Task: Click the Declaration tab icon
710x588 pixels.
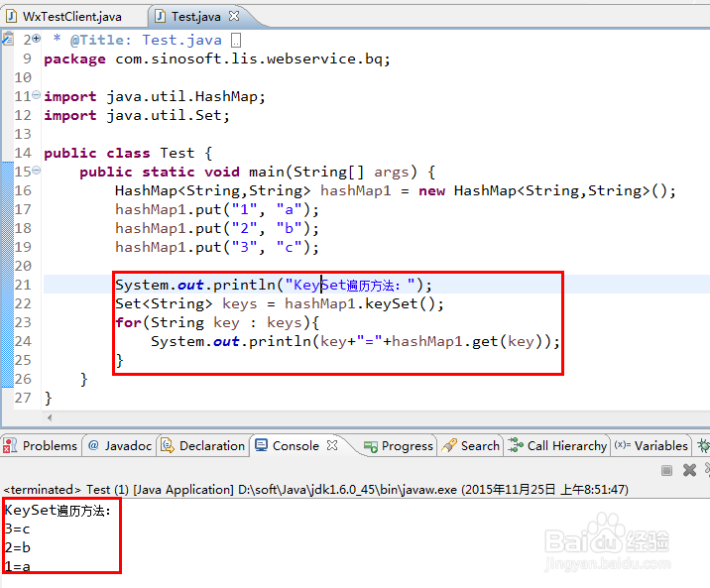Action: (x=168, y=446)
